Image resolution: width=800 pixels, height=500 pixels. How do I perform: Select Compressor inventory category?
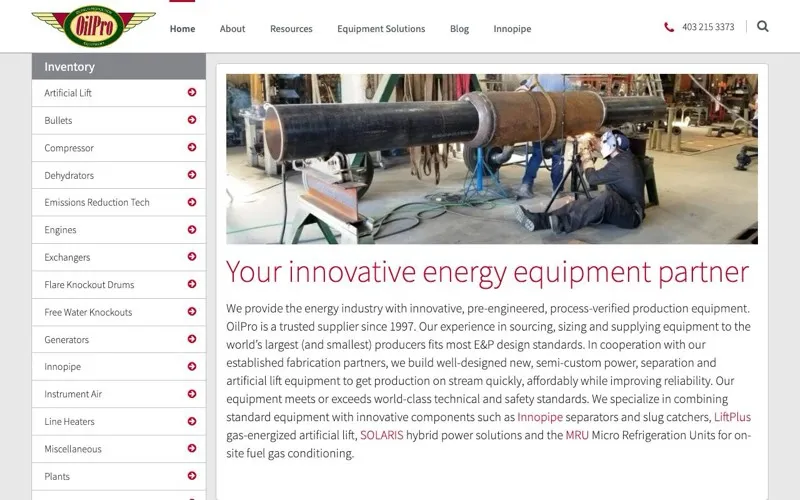[119, 148]
